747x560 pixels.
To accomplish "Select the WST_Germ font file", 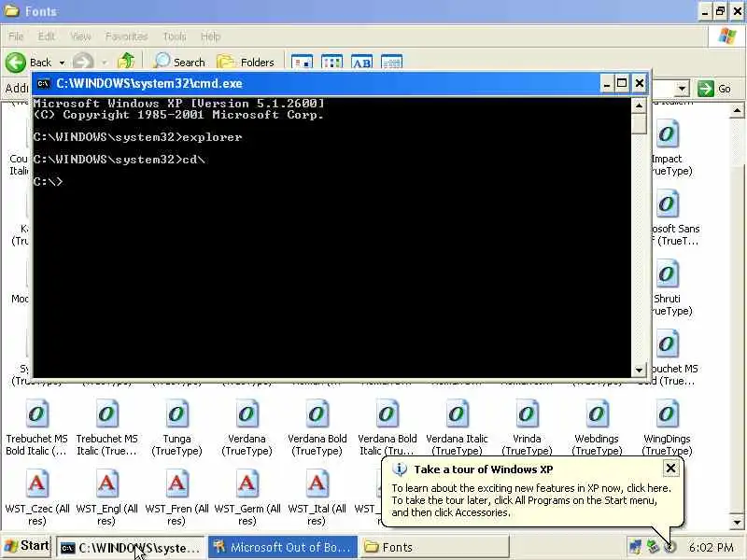I will (x=247, y=484).
